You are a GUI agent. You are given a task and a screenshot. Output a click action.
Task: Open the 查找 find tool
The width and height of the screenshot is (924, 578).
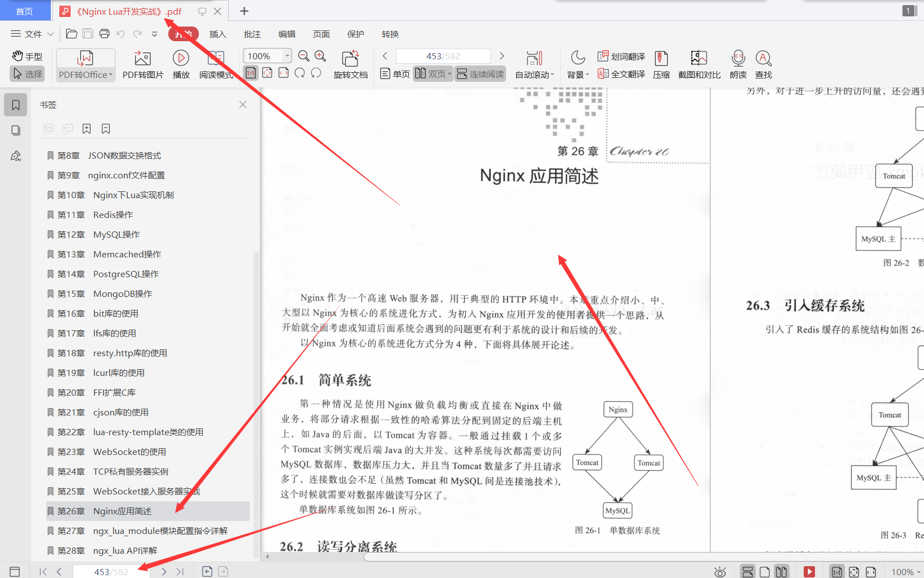click(x=763, y=64)
